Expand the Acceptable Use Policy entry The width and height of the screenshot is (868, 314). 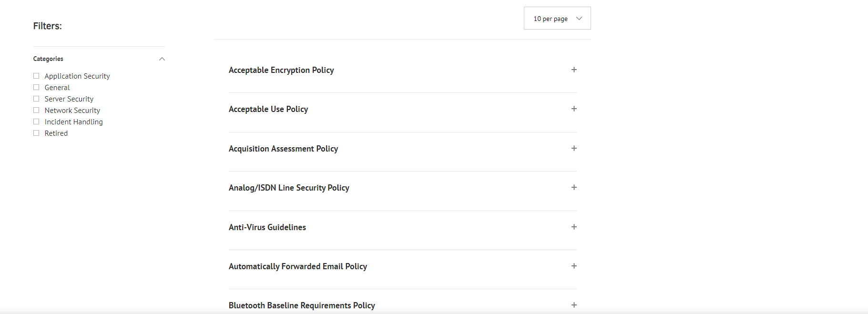[574, 109]
